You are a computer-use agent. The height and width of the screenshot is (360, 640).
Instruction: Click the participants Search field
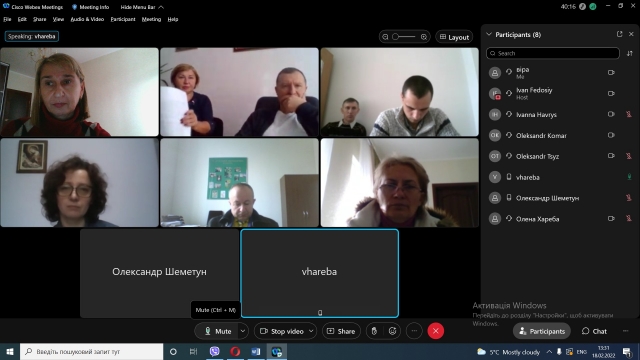pyautogui.click(x=553, y=53)
